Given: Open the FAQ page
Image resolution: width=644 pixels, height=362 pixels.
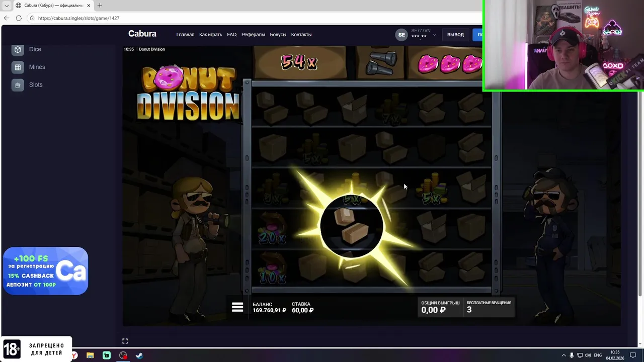Looking at the screenshot, I should (x=231, y=35).
